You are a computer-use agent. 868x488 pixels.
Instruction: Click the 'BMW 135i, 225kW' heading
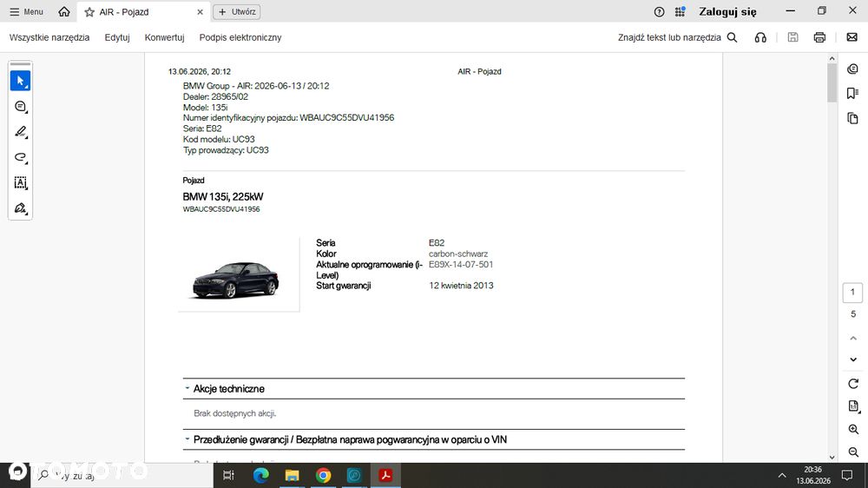pos(223,196)
